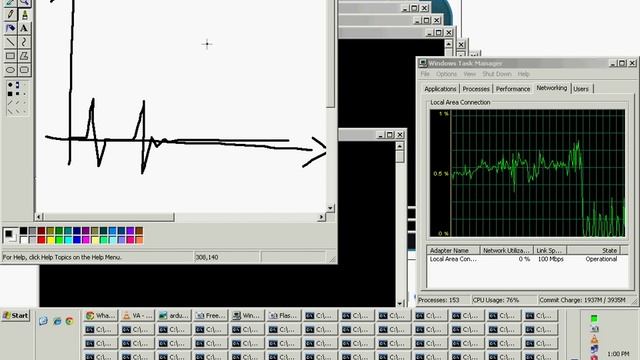Viewport: 640px width, 360px height.
Task: Sort by the Link Sp... column
Action: tap(550, 250)
